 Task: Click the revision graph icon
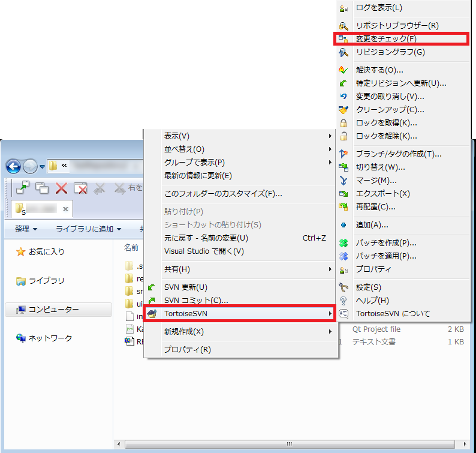point(344,52)
